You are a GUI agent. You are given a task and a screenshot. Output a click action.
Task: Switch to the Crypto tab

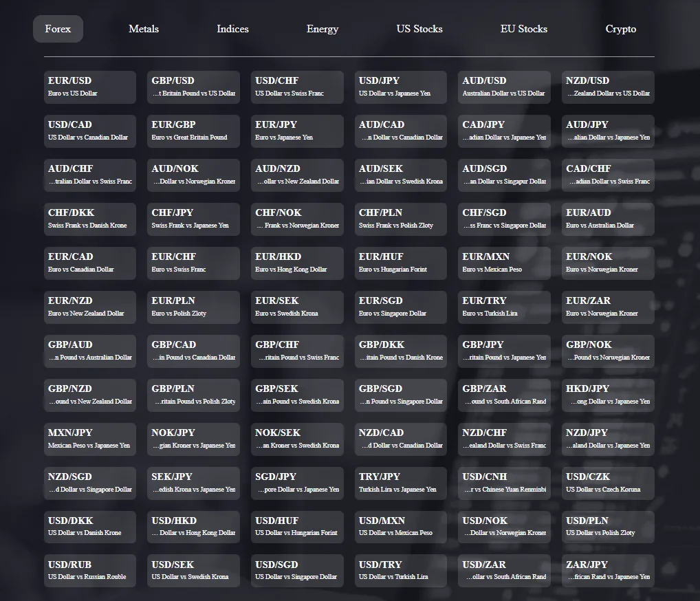click(x=620, y=29)
